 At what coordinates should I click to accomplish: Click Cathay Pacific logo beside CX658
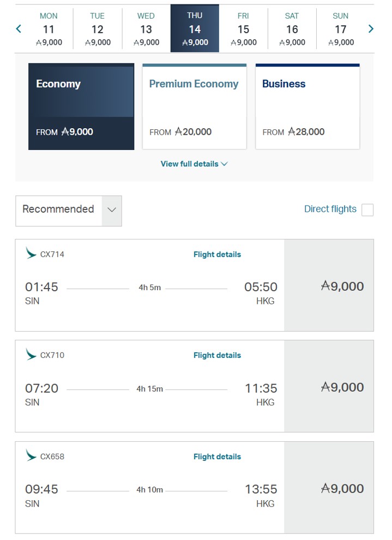tap(31, 455)
